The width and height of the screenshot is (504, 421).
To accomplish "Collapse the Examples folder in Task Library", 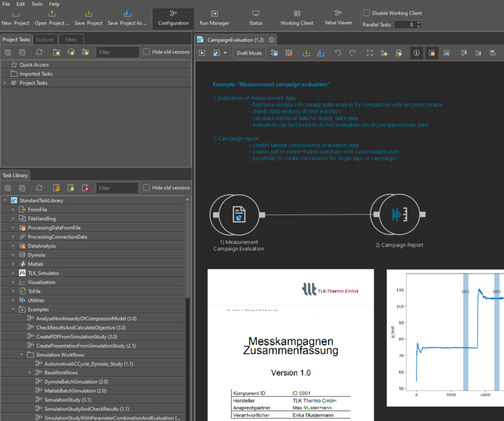I will pyautogui.click(x=13, y=309).
